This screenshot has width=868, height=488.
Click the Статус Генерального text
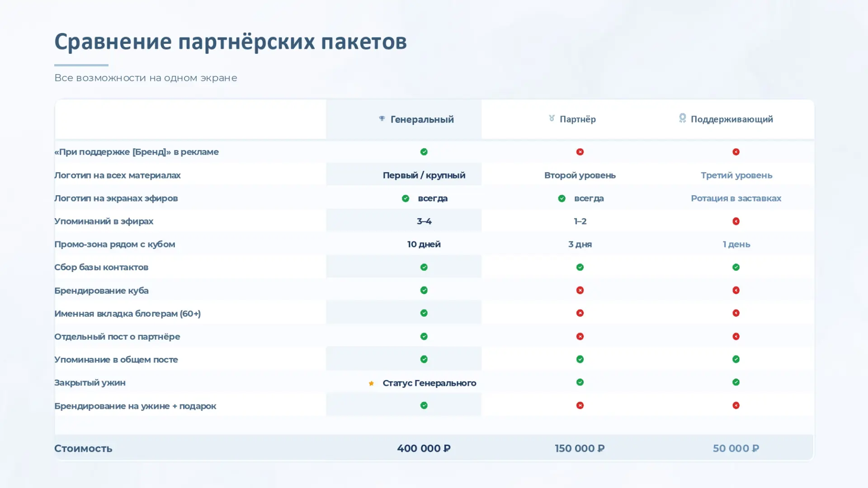pyautogui.click(x=429, y=383)
